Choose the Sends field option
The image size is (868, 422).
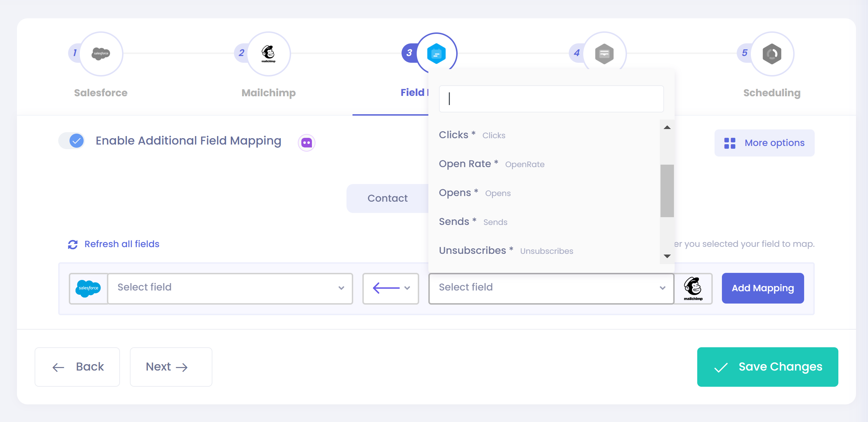point(544,222)
